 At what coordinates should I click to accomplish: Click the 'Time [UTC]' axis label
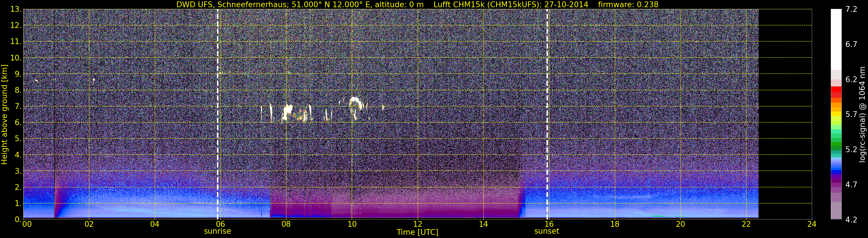coord(417,232)
